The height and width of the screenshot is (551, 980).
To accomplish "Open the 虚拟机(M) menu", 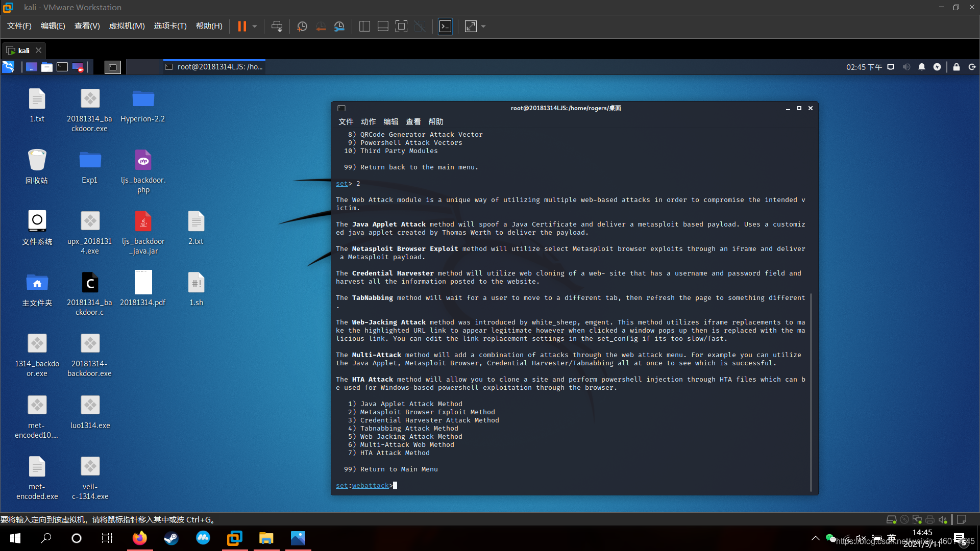I will pos(127,26).
